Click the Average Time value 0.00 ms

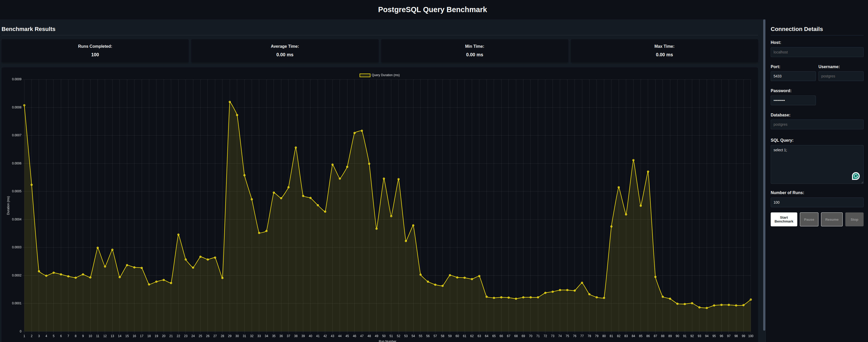click(285, 54)
